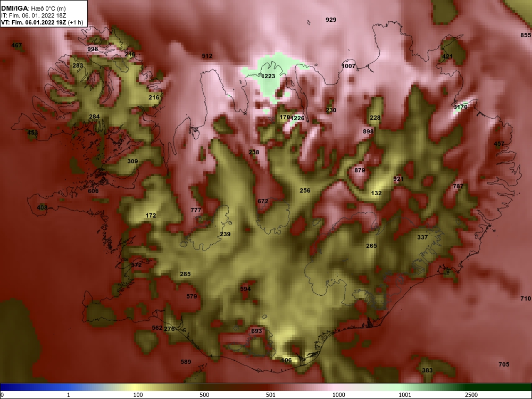Click the map value '898'

coord(368,131)
